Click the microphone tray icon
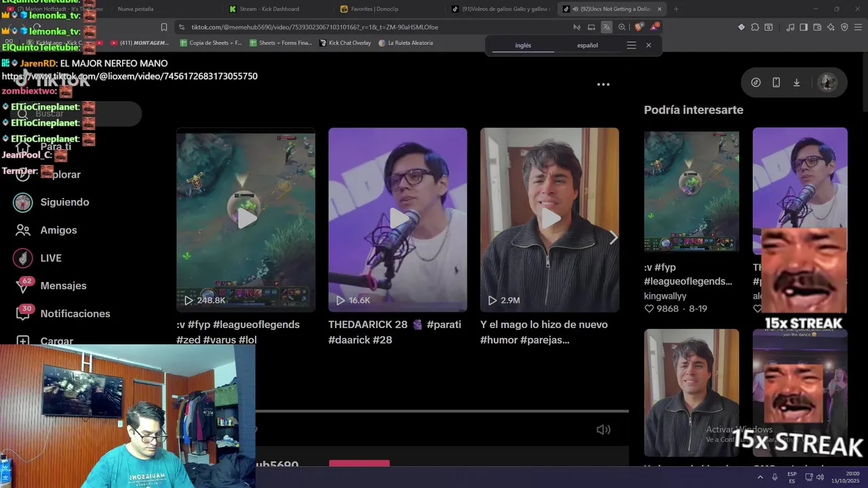868x488 pixels. coord(775,477)
